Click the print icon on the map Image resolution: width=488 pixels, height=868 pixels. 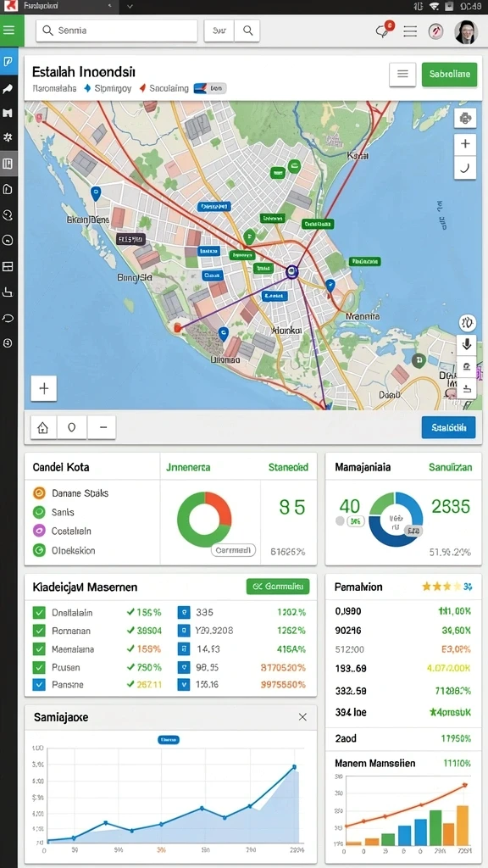pyautogui.click(x=465, y=118)
